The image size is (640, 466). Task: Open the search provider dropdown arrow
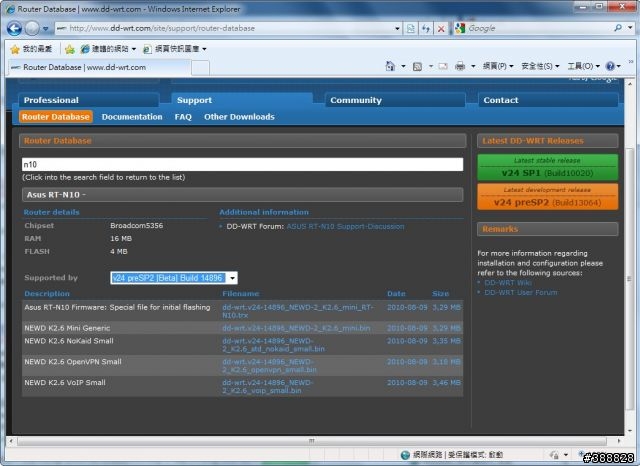pos(630,28)
